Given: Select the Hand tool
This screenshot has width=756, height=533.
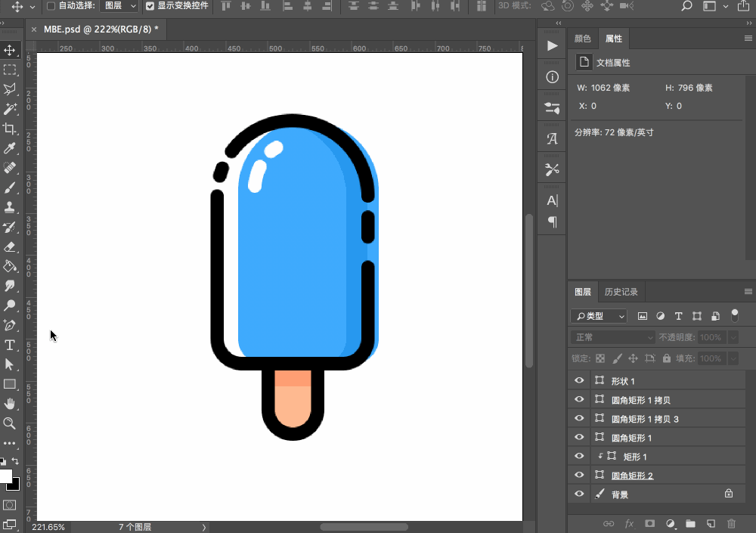Looking at the screenshot, I should 10,404.
